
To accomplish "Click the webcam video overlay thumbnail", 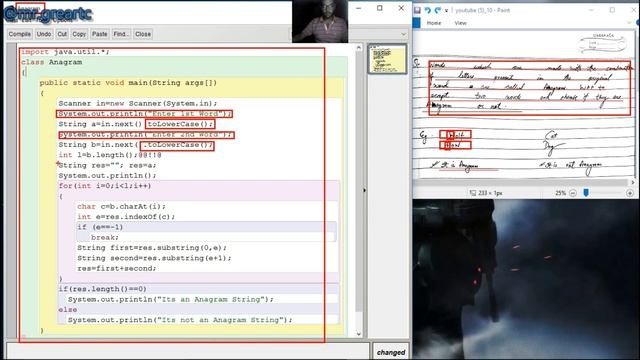I will [320, 21].
